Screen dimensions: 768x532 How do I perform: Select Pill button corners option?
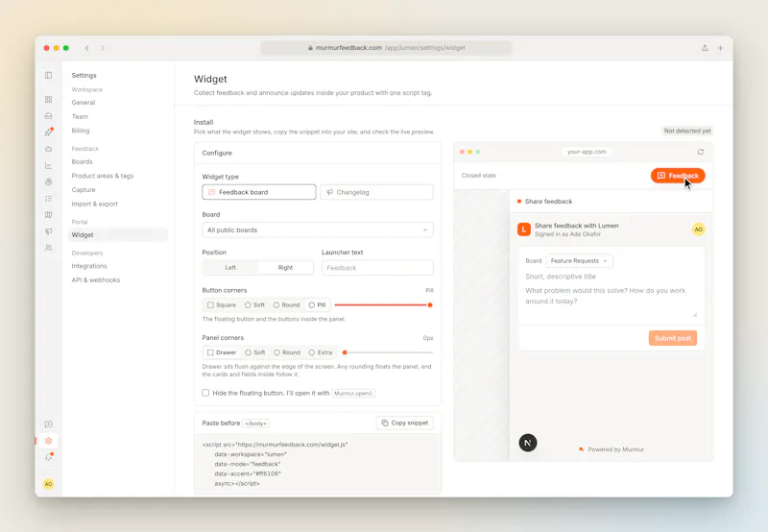coord(318,304)
